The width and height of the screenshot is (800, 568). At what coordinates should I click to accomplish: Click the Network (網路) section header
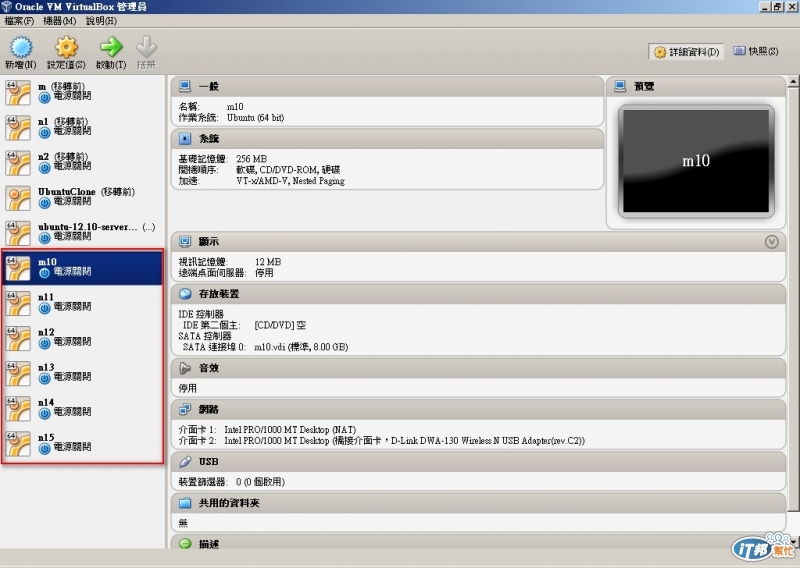click(478, 409)
